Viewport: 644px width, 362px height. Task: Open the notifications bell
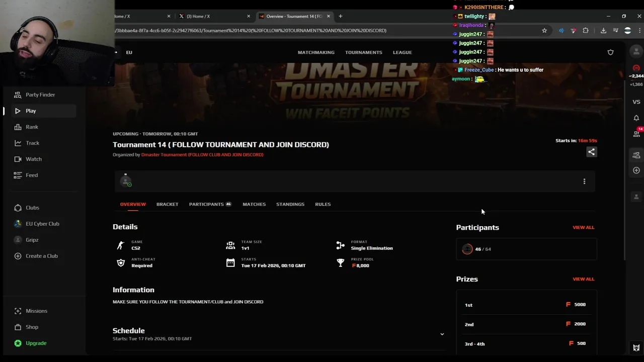point(636,118)
